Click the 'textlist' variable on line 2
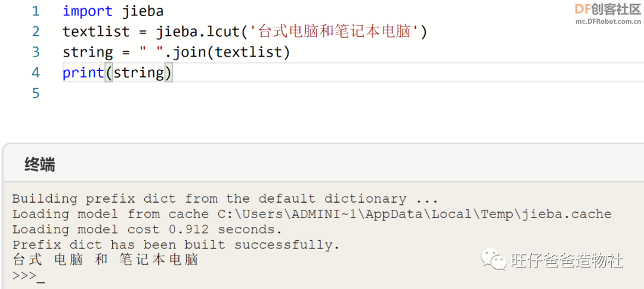The image size is (644, 289). click(x=96, y=32)
